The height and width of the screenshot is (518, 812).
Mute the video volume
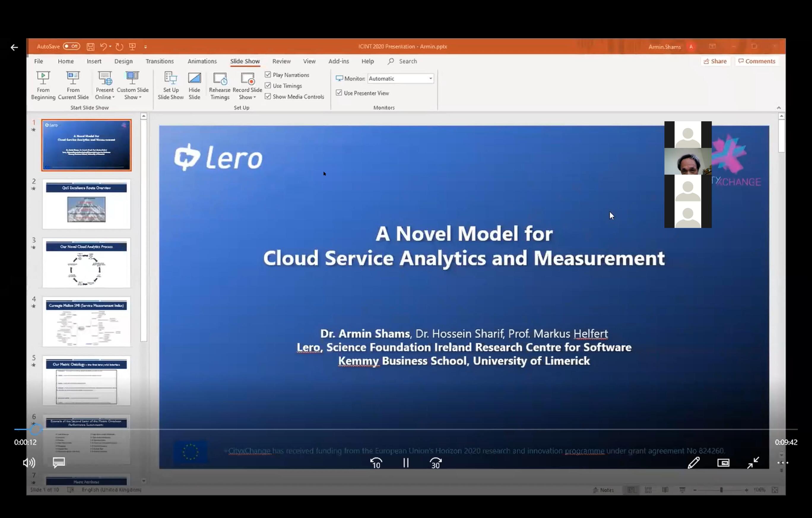click(29, 463)
